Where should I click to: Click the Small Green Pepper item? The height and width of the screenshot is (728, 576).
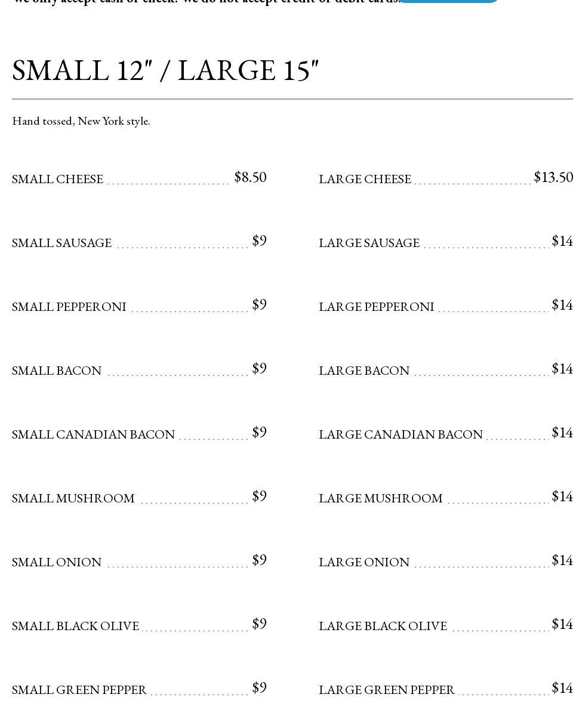[x=79, y=690]
